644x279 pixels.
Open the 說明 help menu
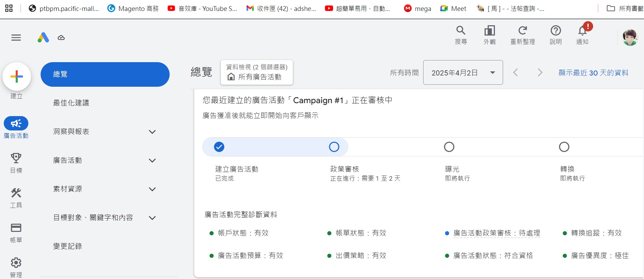[x=556, y=35]
